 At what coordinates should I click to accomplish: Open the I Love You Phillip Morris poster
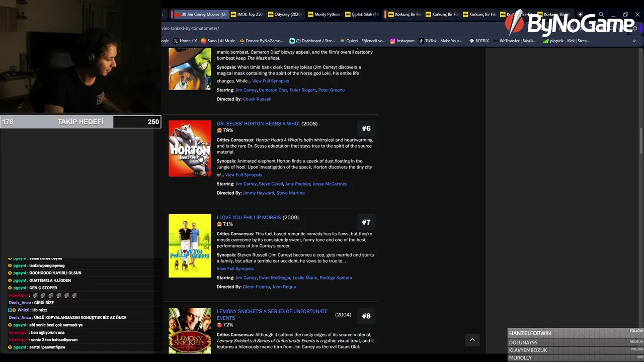[x=190, y=246]
